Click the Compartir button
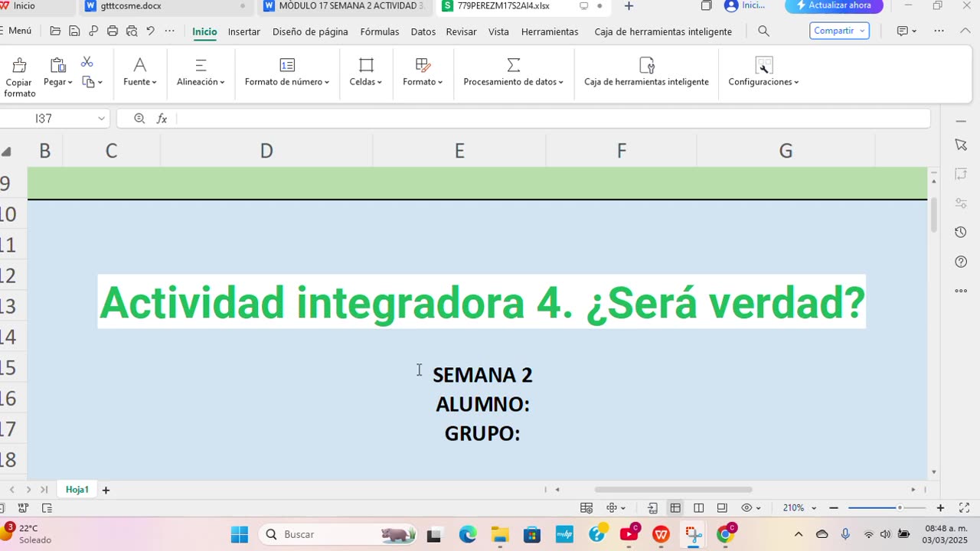 (x=839, y=31)
